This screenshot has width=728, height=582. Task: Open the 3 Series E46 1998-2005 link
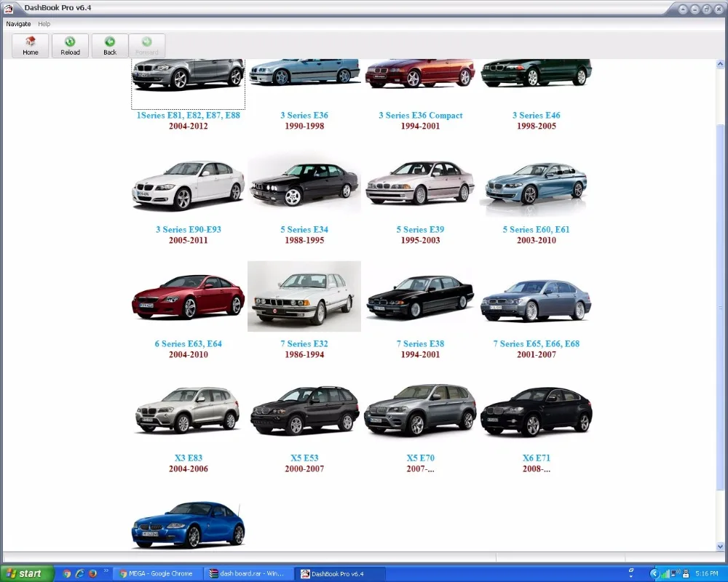click(536, 115)
